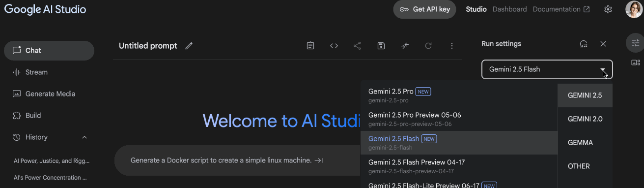Click the prompt gallery icon below settings toggle

coord(636,63)
